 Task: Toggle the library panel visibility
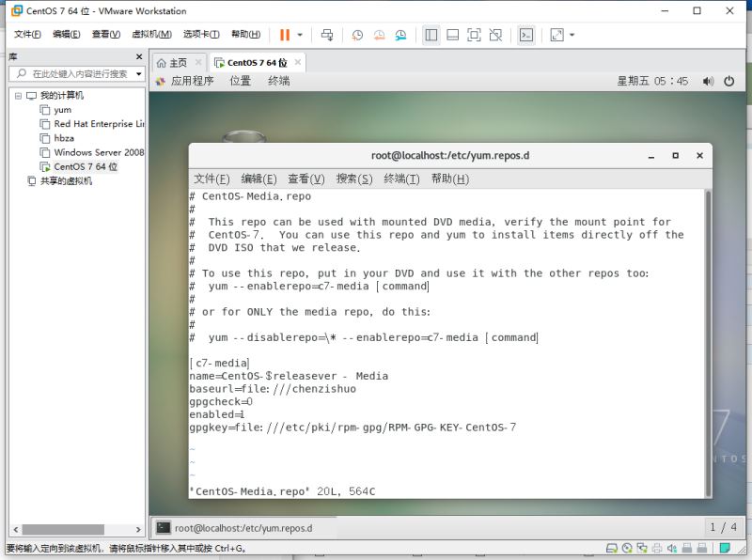433,35
